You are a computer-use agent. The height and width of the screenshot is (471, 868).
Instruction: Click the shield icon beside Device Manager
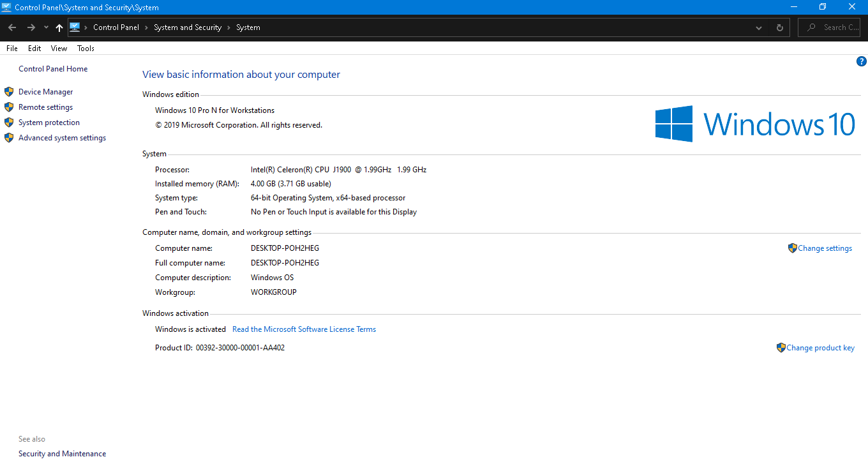9,92
